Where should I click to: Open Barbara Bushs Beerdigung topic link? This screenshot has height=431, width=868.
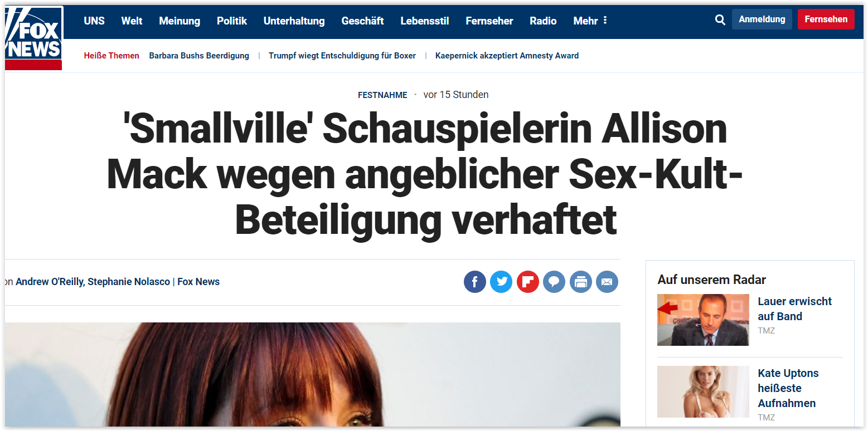(x=199, y=56)
